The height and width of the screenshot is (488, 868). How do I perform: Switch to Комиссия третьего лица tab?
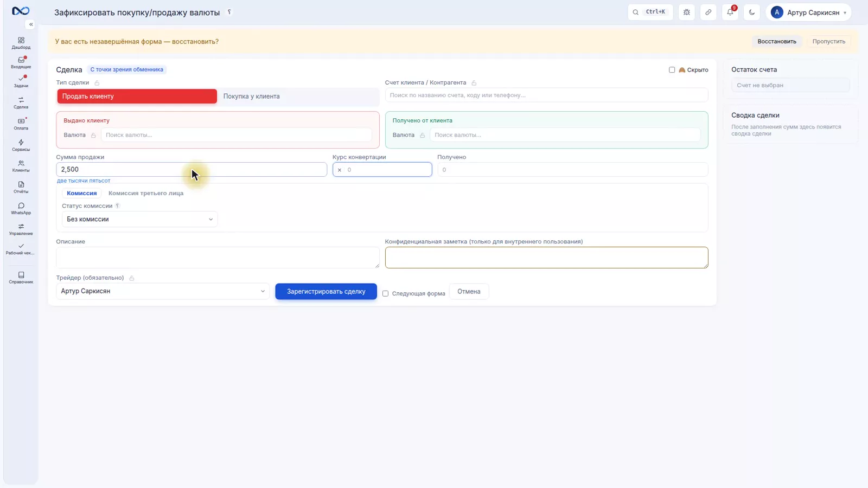point(146,193)
